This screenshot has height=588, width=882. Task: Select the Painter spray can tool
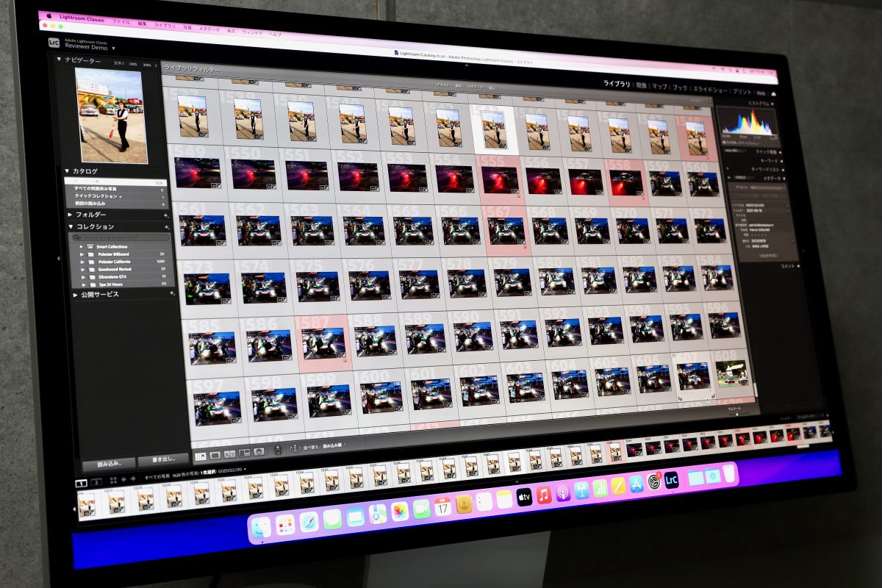(x=279, y=448)
